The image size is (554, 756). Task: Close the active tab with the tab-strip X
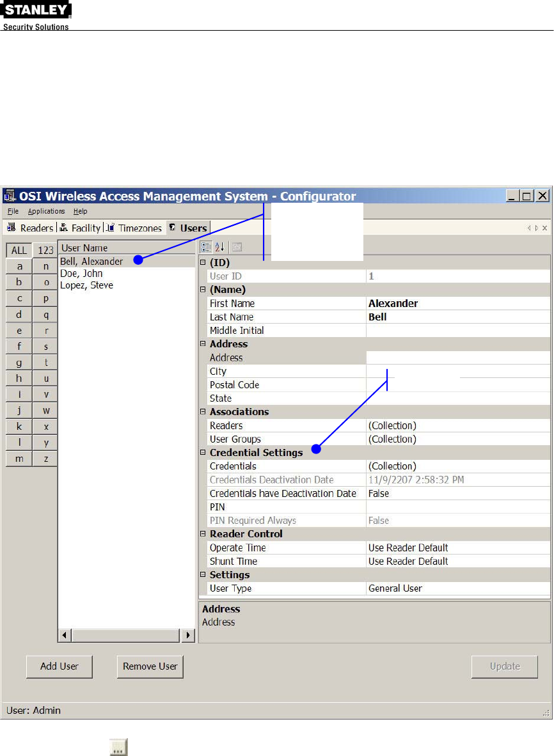coord(545,228)
